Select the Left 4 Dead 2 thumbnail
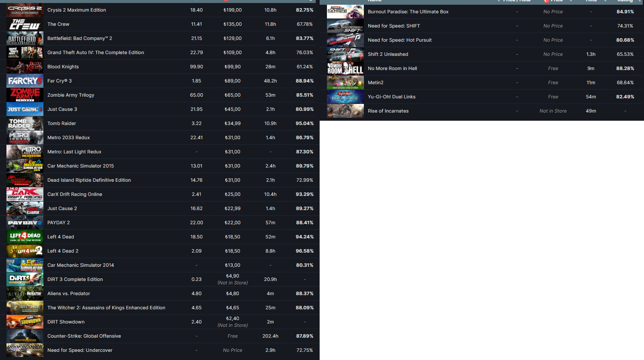Image resolution: width=644 pixels, height=360 pixels. 25,251
